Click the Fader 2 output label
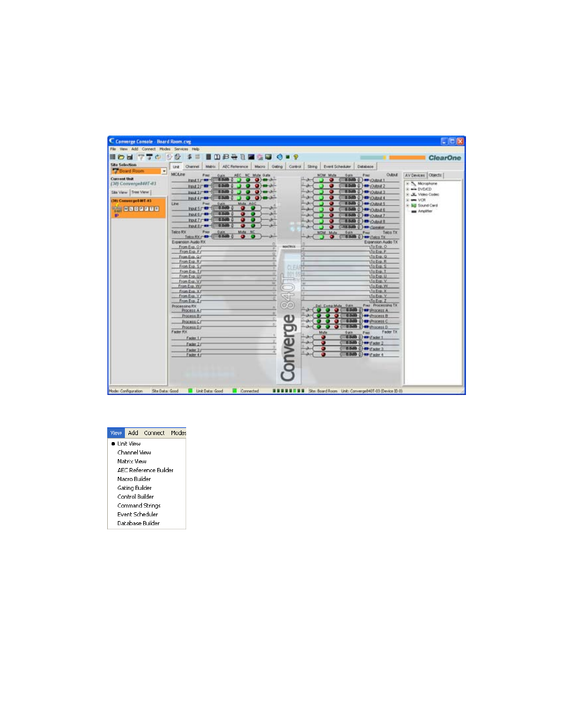This screenshot has width=562, height=728. pos(377,343)
